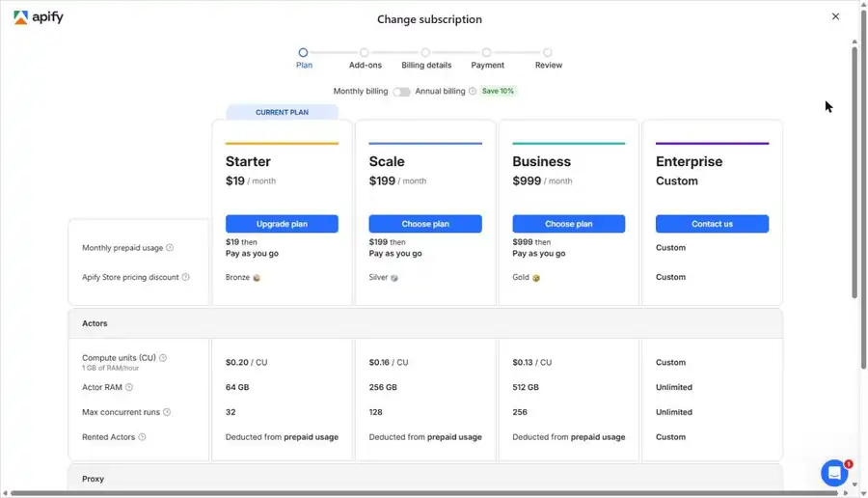Close the Change subscription dialog
Viewport: 868px width, 498px height.
[835, 16]
